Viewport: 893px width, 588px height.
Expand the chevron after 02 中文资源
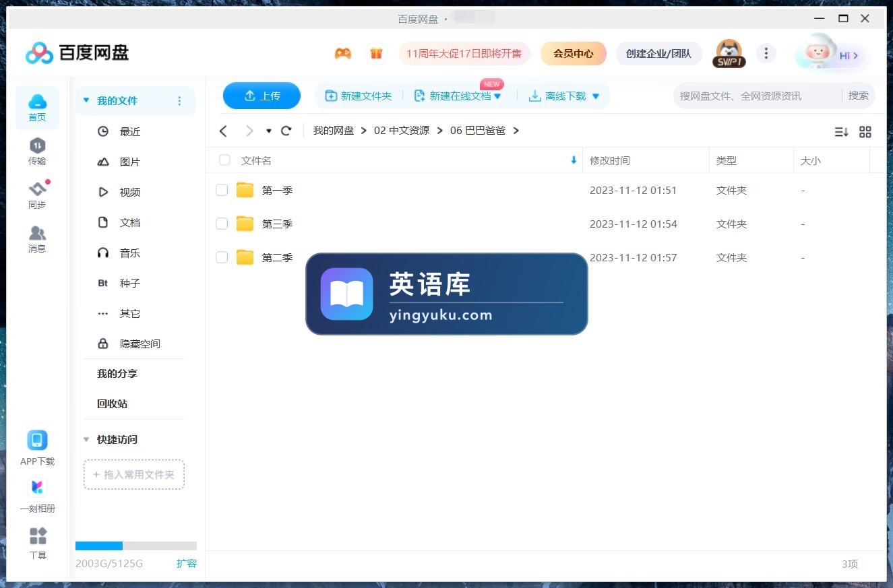pos(440,131)
